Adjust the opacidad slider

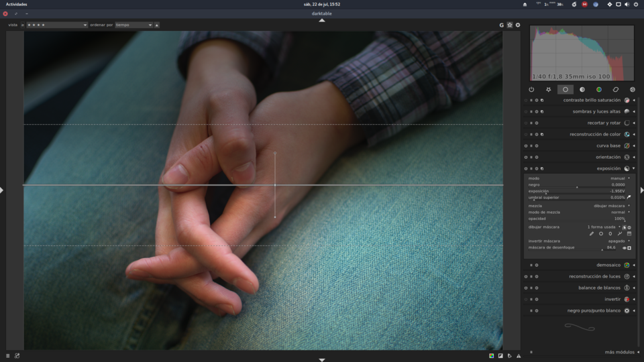(x=577, y=219)
